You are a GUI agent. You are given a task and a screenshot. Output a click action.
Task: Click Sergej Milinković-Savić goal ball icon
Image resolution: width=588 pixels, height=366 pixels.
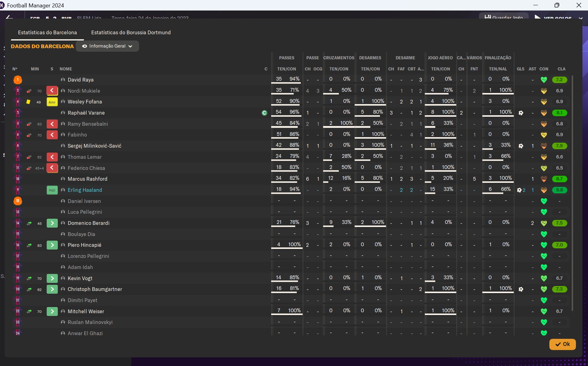pyautogui.click(x=521, y=146)
